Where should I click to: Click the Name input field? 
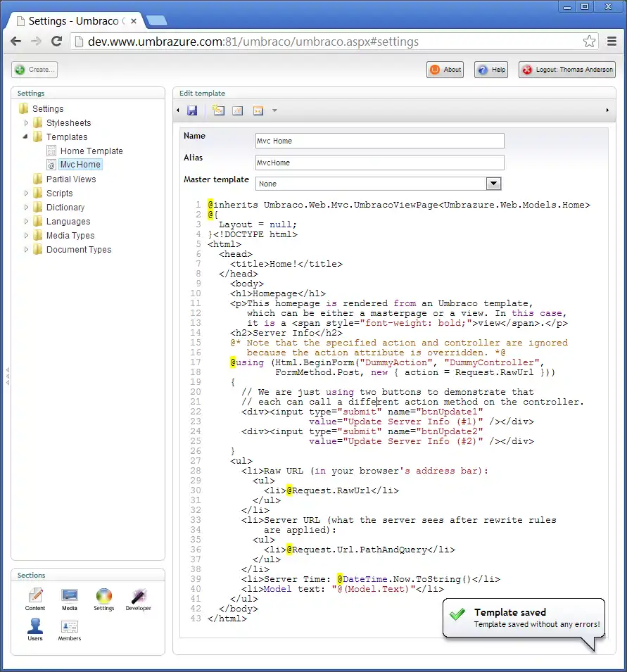[x=380, y=141]
